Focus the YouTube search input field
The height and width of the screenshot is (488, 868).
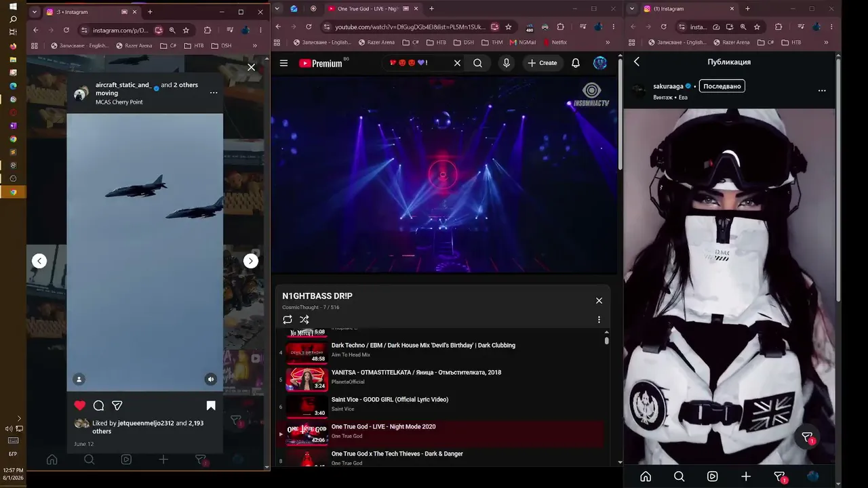pyautogui.click(x=416, y=63)
